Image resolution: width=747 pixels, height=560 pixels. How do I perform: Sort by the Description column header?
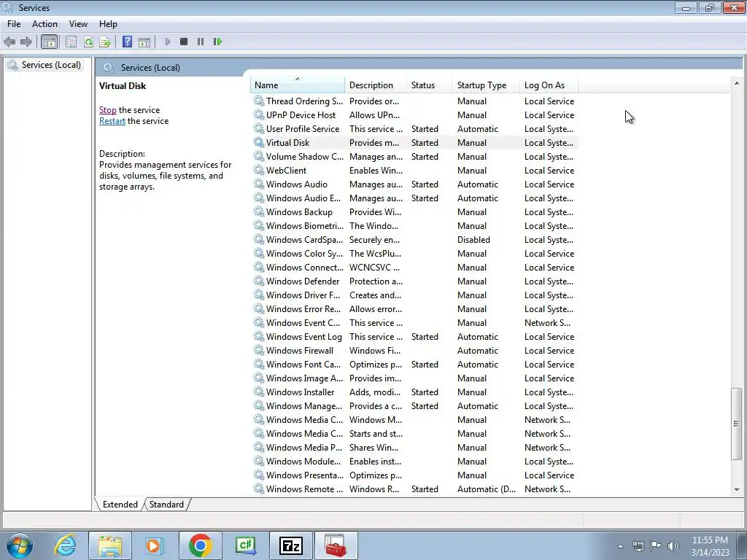coord(376,85)
